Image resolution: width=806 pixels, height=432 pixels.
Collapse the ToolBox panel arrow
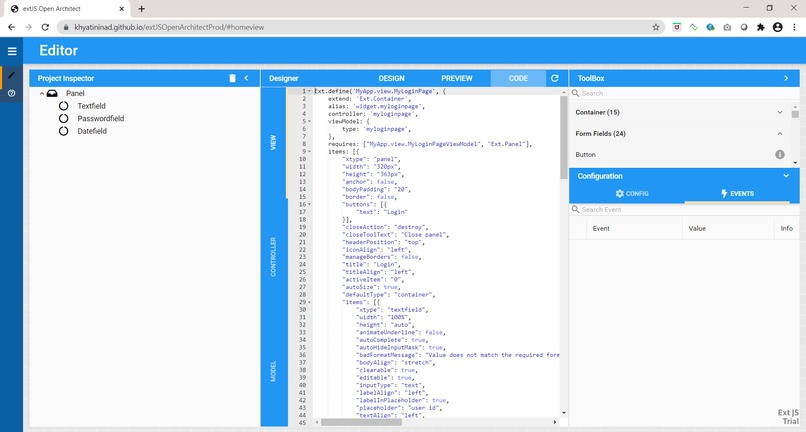(786, 78)
